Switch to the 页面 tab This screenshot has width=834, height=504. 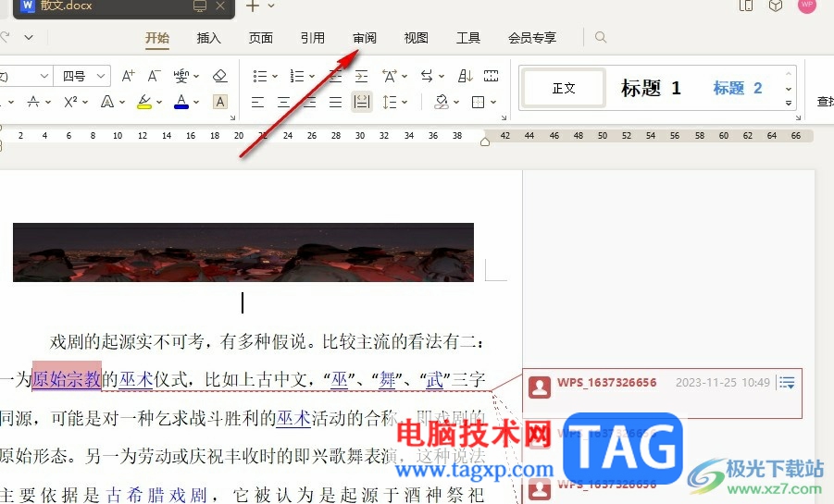pos(261,38)
